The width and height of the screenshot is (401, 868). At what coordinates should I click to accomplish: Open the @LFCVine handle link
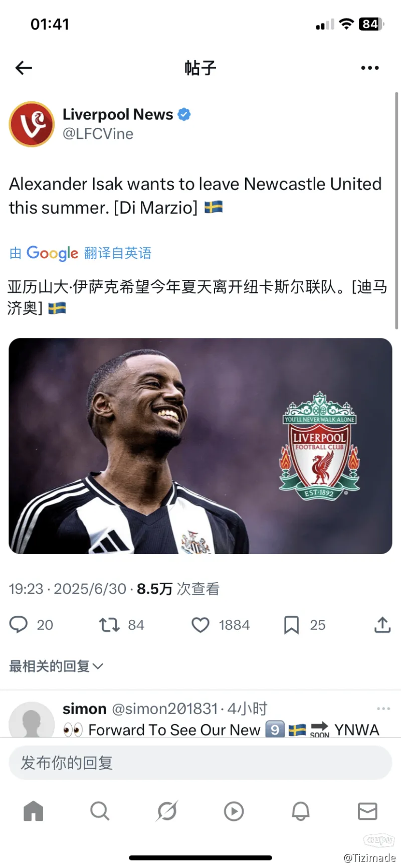point(98,134)
